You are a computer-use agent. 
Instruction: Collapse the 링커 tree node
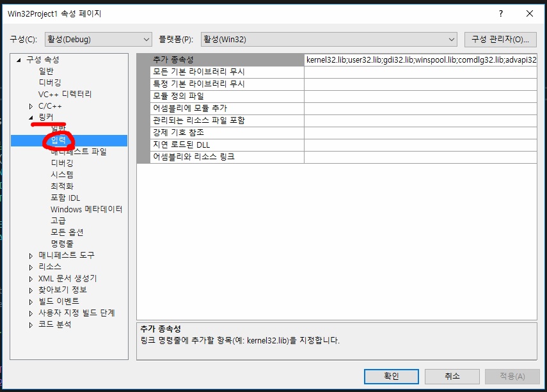click(31, 118)
